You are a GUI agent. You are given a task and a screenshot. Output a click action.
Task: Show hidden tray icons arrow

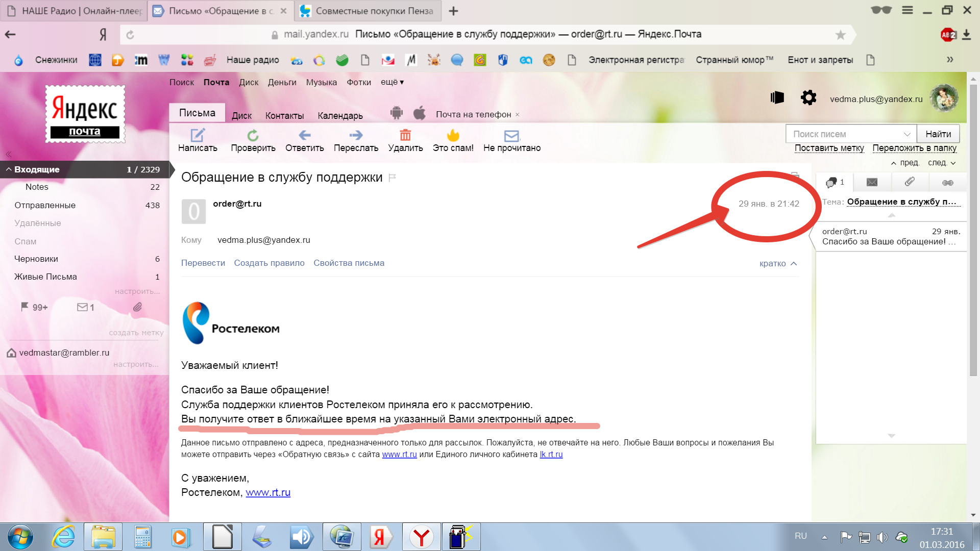click(x=824, y=537)
